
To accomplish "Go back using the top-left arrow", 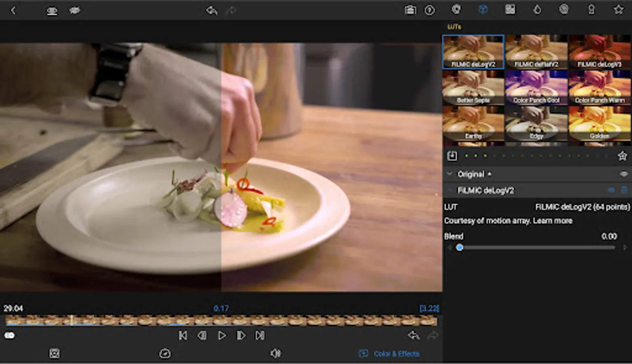I will (13, 10).
